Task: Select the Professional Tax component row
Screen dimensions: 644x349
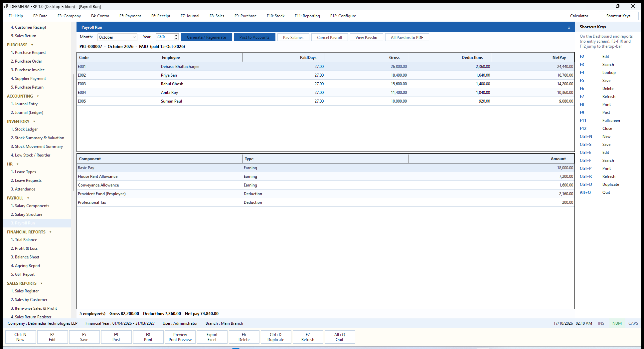Action: pos(325,202)
